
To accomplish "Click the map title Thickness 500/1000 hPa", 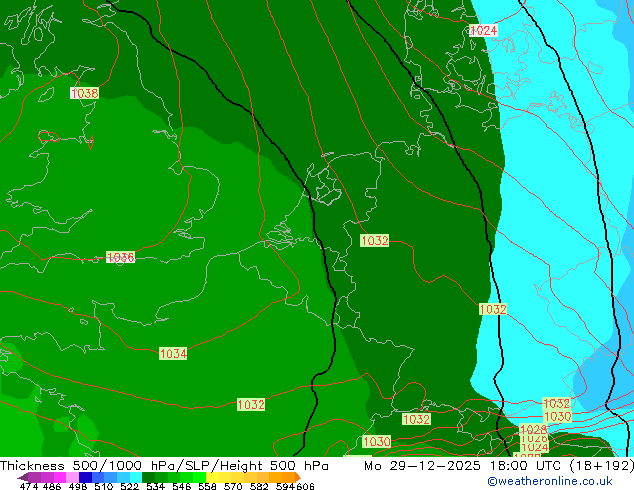I will (x=91, y=466).
